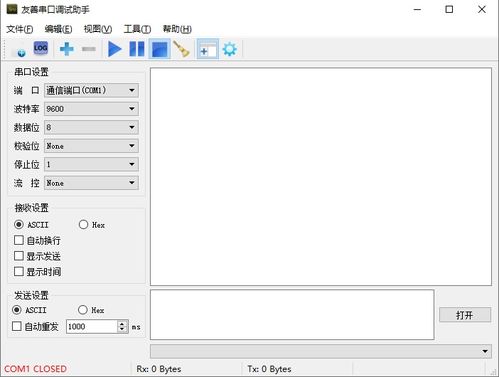This screenshot has height=377, width=499.
Task: Click the gray minus remove icon
Action: [x=89, y=49]
